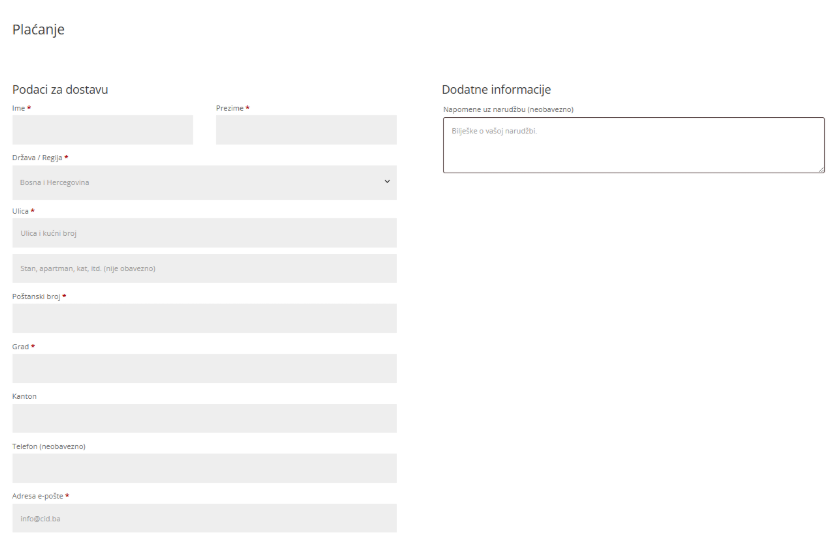The width and height of the screenshot is (836, 545).
Task: Click the Plaćanje page heading
Action: click(x=38, y=30)
